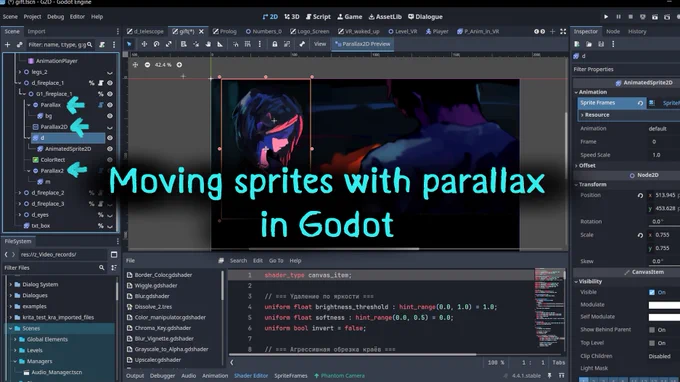Click the lock selected node icon
Screen dimensions: 680x382
(275, 44)
